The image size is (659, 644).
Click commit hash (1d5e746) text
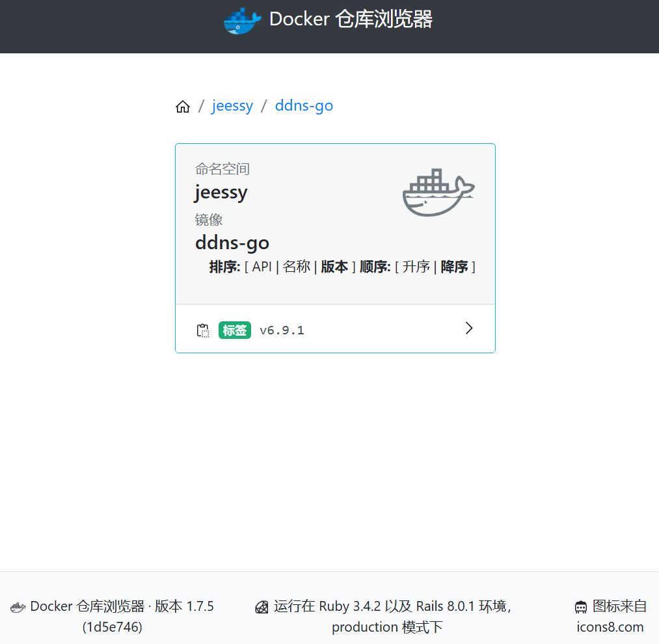112,627
